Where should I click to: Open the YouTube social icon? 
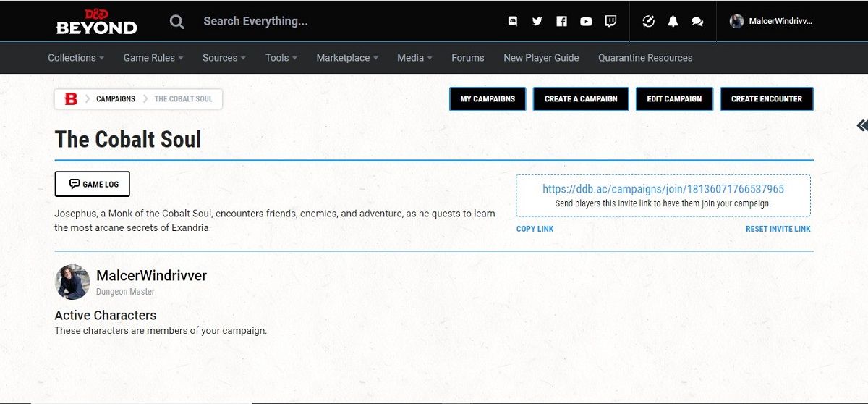tap(586, 22)
